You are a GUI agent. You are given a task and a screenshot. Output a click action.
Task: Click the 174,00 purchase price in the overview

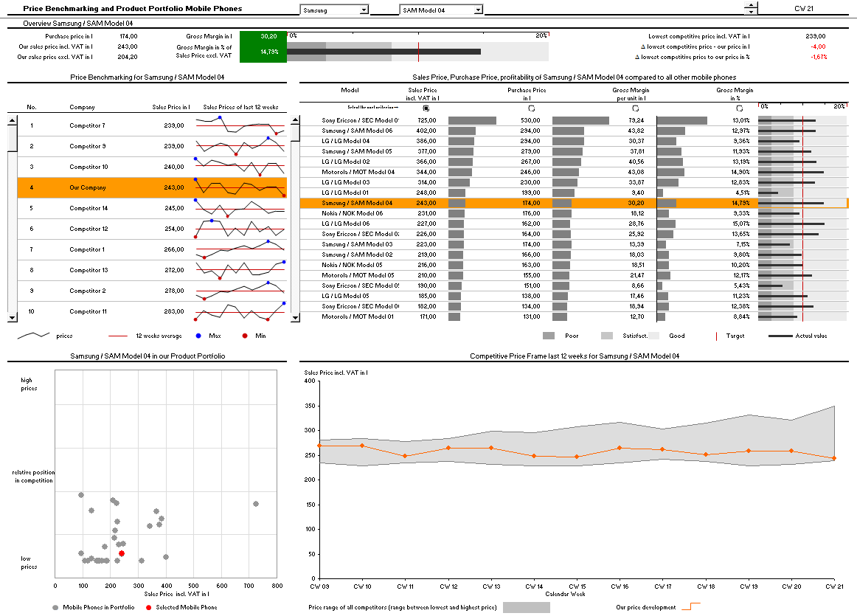click(128, 36)
